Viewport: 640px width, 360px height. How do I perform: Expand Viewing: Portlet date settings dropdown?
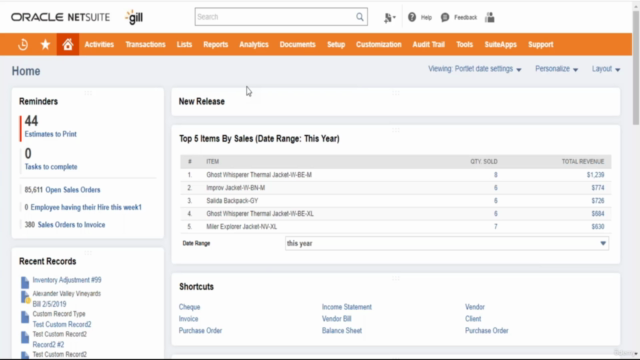tap(475, 69)
